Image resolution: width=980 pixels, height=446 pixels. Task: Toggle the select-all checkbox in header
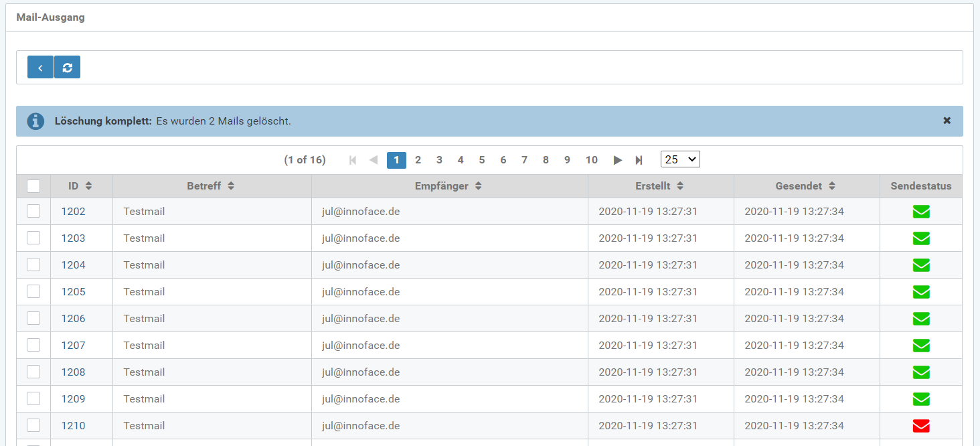(x=33, y=186)
